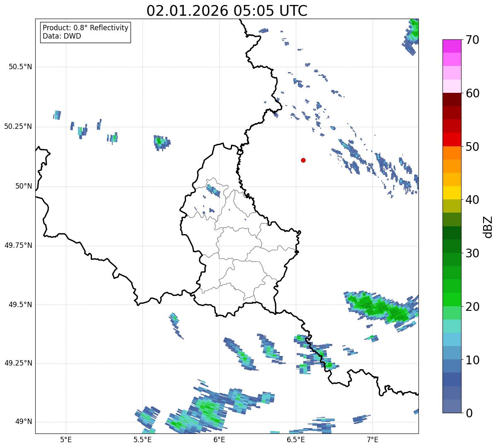Click the latitude label 49.75°N
Screen dimensions: 498x448
pyautogui.click(x=18, y=245)
